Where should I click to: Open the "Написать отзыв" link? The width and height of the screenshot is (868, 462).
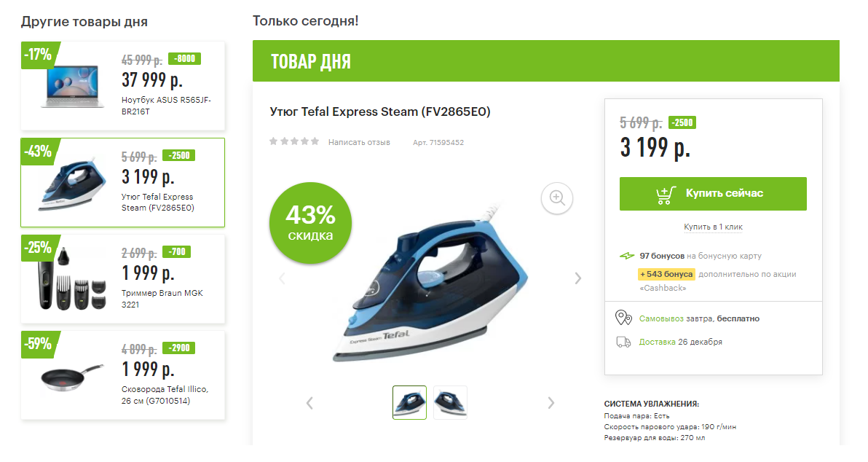click(359, 142)
